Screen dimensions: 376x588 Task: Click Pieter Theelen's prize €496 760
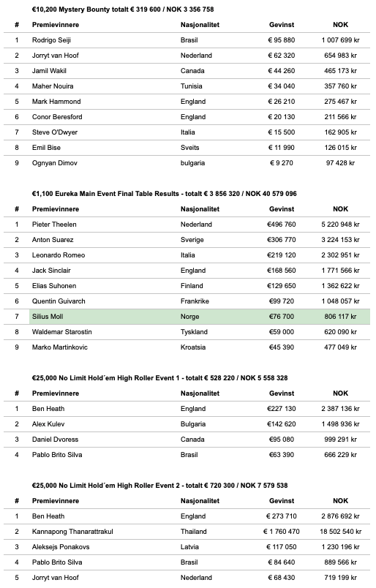tap(282, 225)
